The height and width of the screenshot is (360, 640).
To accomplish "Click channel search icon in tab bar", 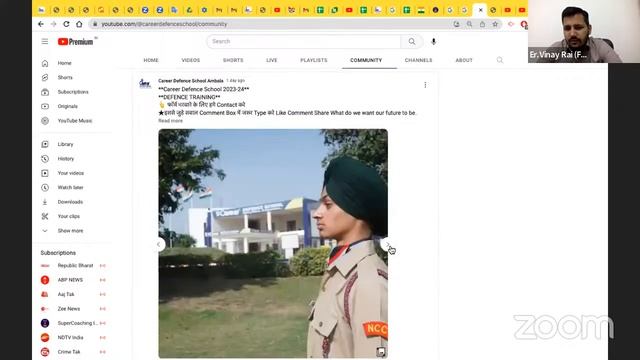I will pos(500,60).
